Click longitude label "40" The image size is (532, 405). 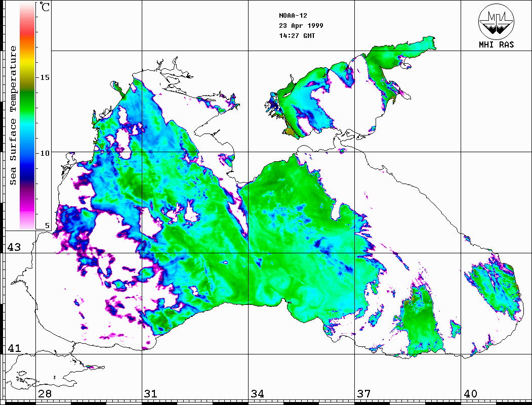470,394
